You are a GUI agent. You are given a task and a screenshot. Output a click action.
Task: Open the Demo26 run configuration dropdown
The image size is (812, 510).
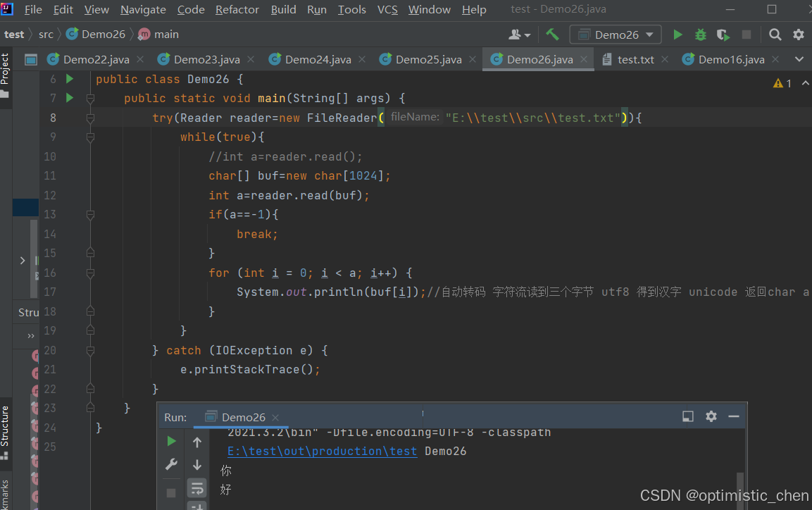pyautogui.click(x=616, y=35)
